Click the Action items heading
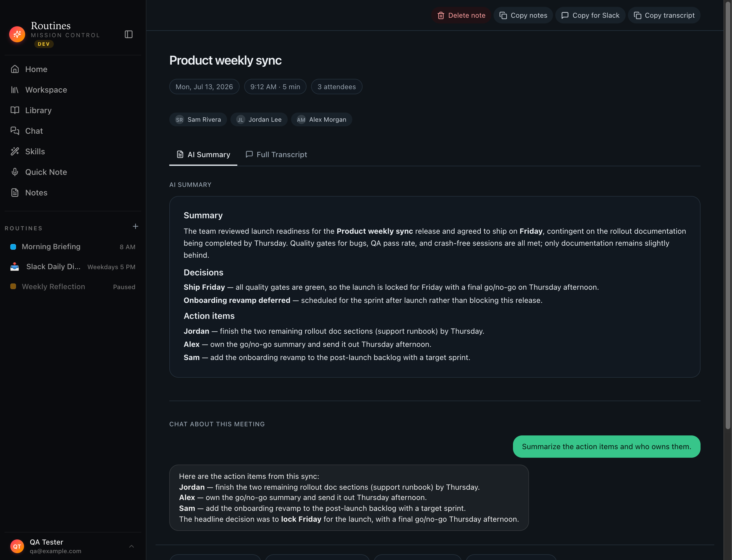The image size is (732, 560). [209, 316]
